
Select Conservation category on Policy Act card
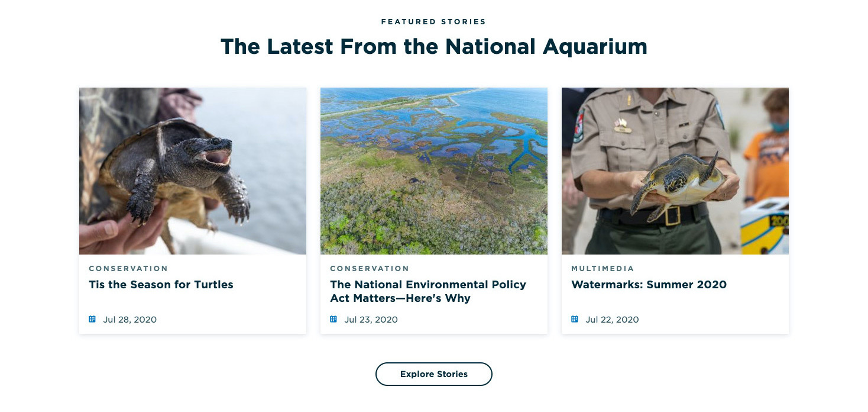point(370,269)
